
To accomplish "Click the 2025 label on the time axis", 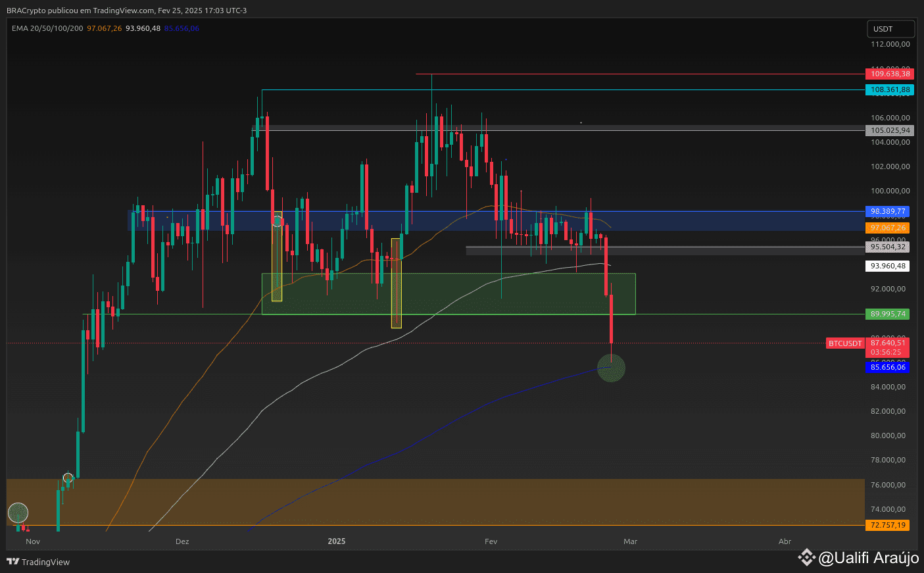I will pyautogui.click(x=337, y=541).
